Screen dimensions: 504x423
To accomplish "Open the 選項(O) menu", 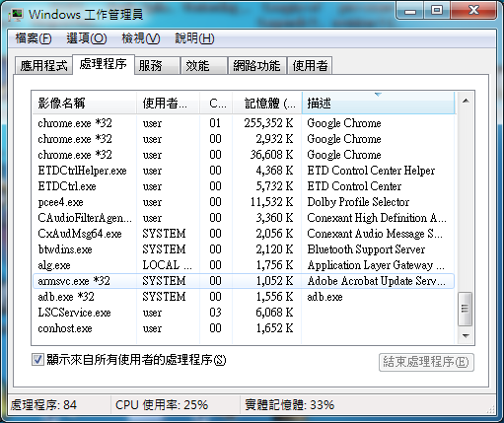I will (x=87, y=38).
